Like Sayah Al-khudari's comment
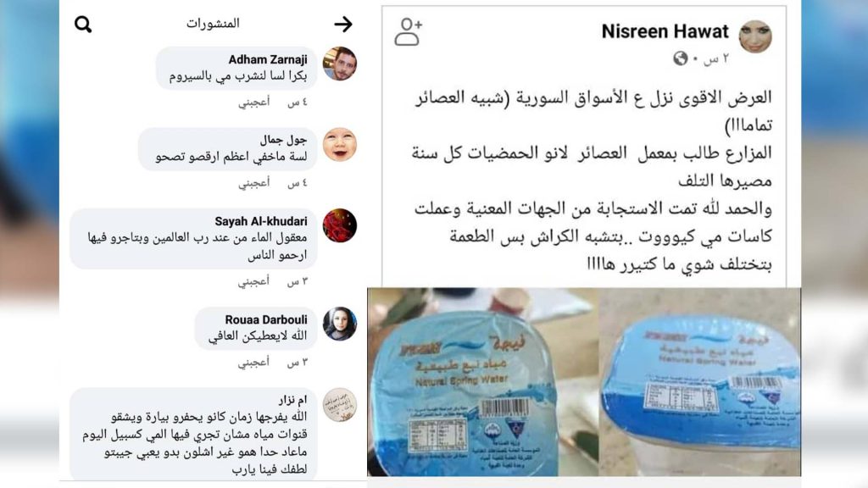Viewport: 868px width, 488px height. click(254, 281)
